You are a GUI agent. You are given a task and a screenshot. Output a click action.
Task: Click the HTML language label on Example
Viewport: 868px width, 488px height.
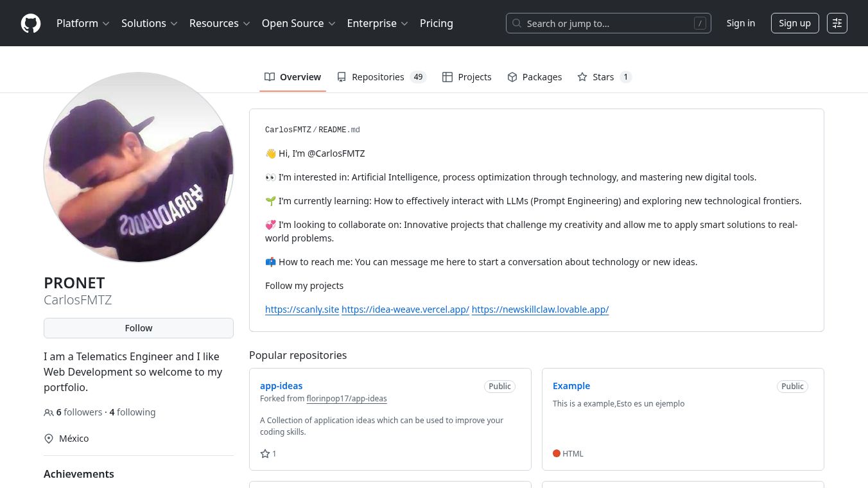[x=573, y=453]
